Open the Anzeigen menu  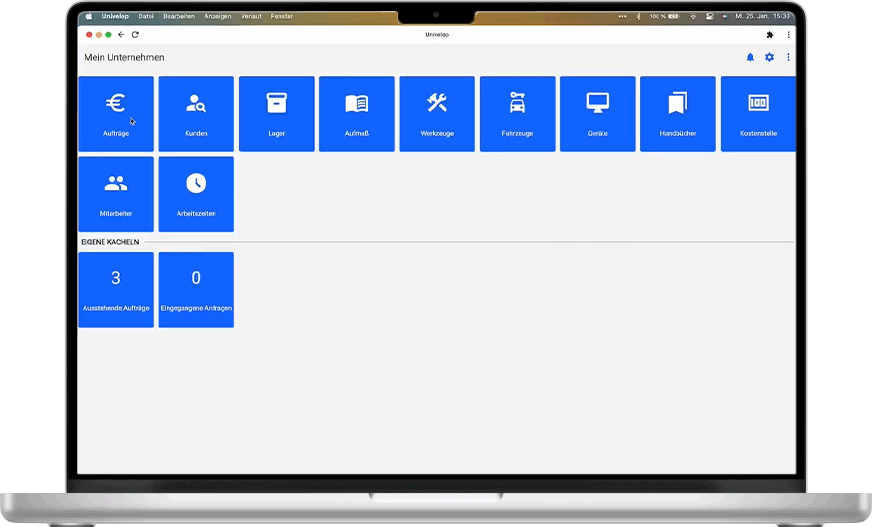point(217,16)
